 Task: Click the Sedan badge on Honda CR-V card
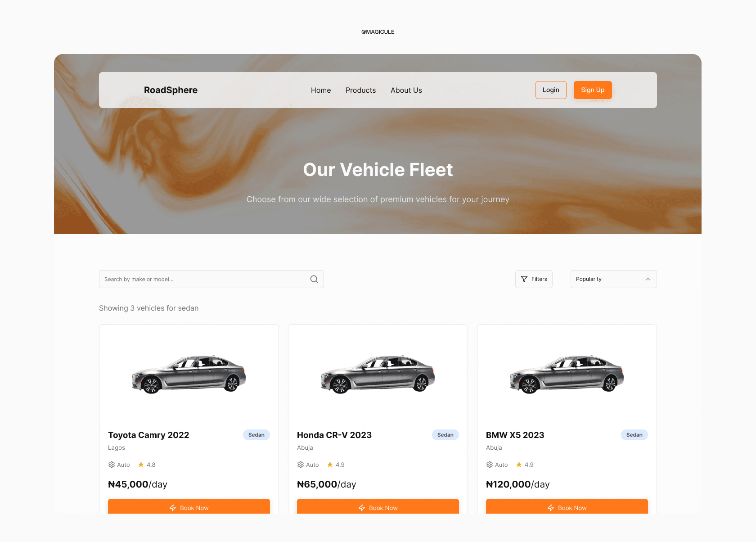(x=445, y=435)
